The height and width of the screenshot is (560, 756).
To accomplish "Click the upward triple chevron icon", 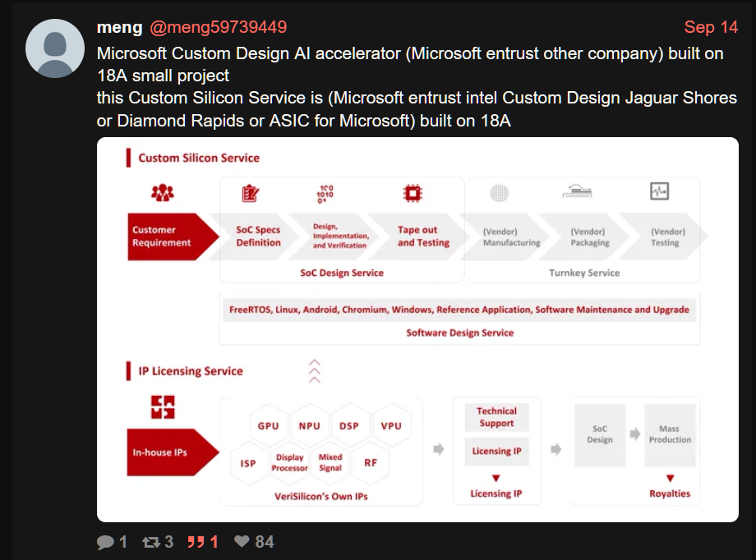I will [315, 371].
